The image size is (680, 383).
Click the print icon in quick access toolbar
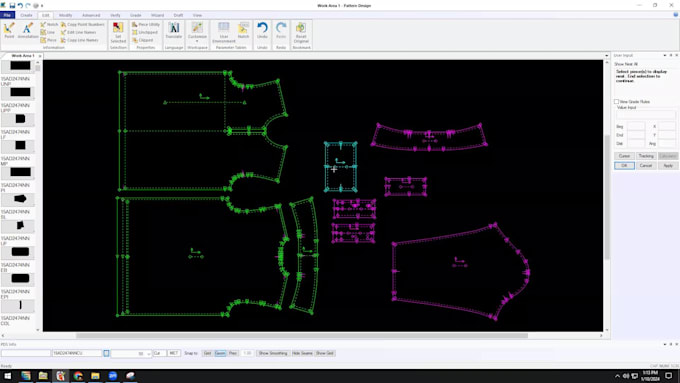click(x=36, y=6)
